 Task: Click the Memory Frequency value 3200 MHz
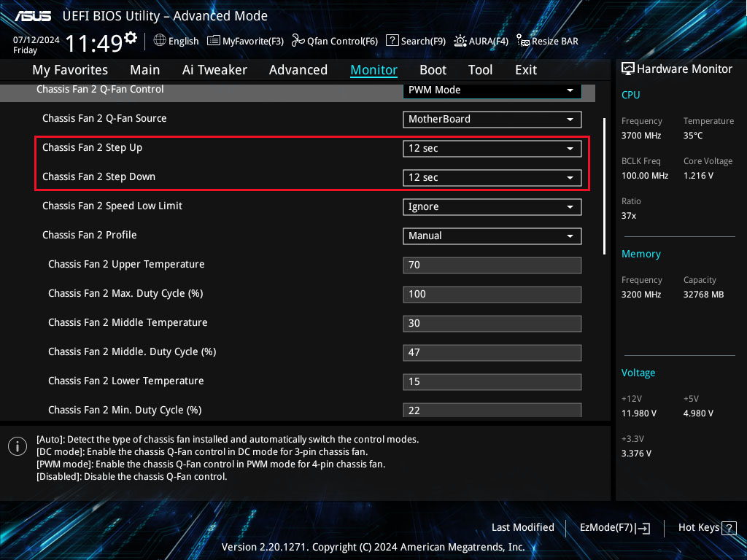640,295
